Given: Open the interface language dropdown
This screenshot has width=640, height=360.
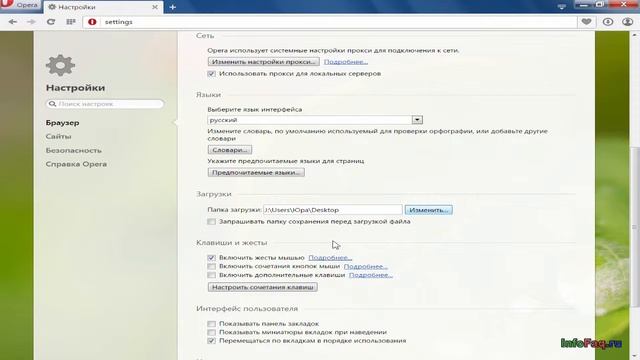Looking at the screenshot, I should [315, 120].
